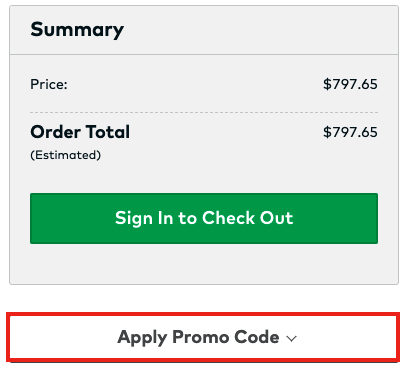Click the empty area below the green button
Screen dimensions: 406x366
(204, 264)
